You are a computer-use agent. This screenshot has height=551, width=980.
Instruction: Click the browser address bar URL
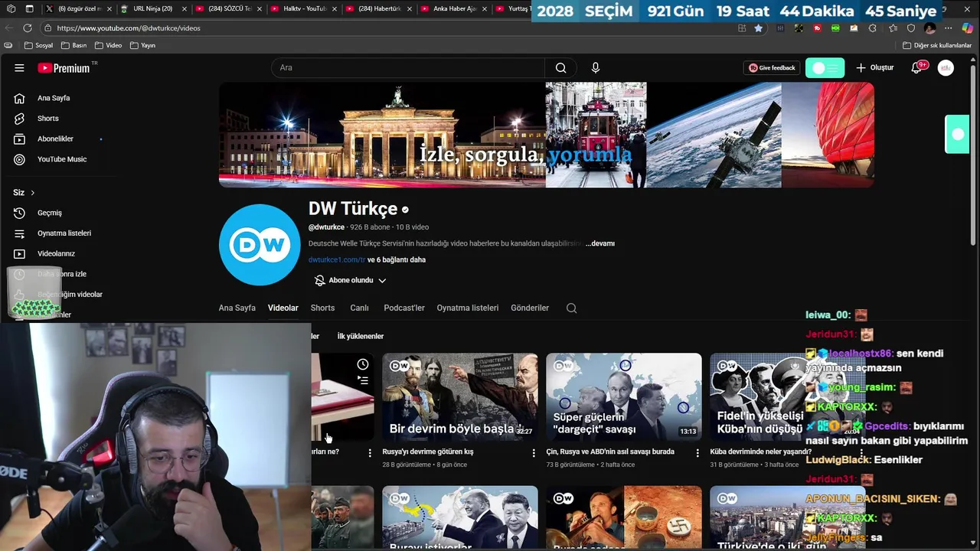click(129, 28)
